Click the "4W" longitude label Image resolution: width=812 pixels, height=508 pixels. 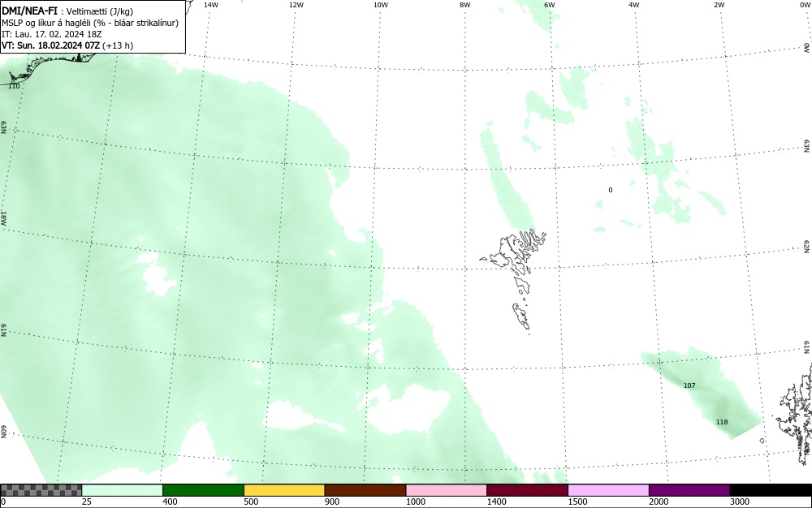(x=634, y=5)
